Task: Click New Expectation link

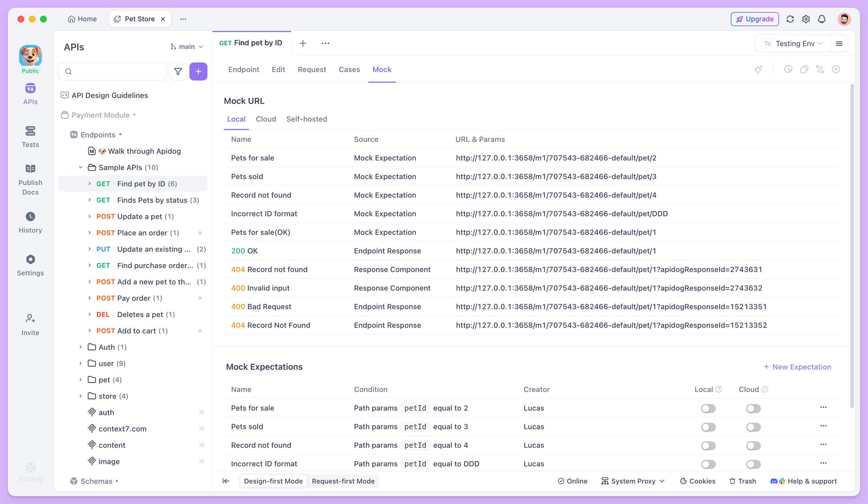Action: point(797,367)
